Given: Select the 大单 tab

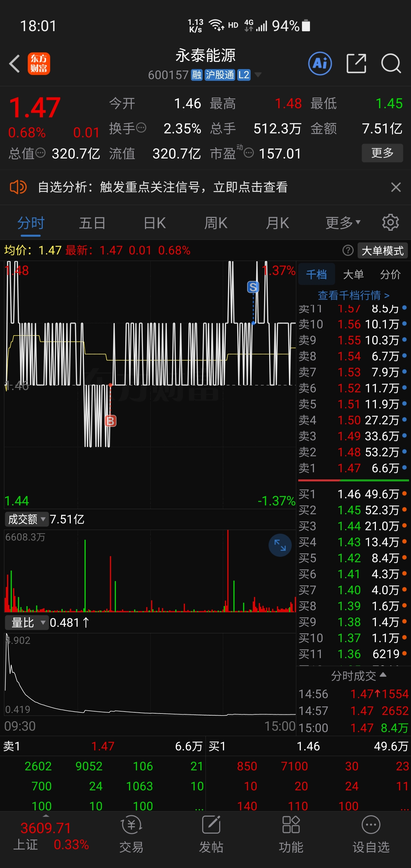Looking at the screenshot, I should pyautogui.click(x=353, y=274).
